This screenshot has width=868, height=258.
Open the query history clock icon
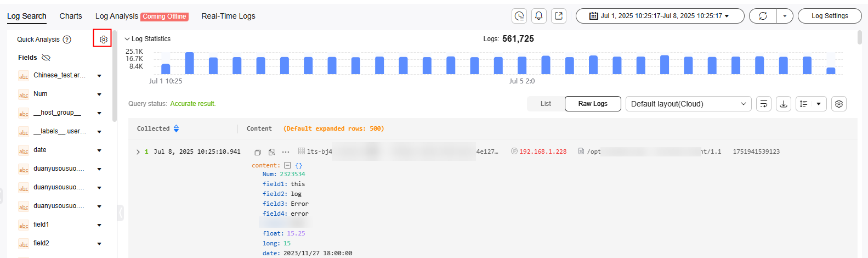pyautogui.click(x=519, y=16)
